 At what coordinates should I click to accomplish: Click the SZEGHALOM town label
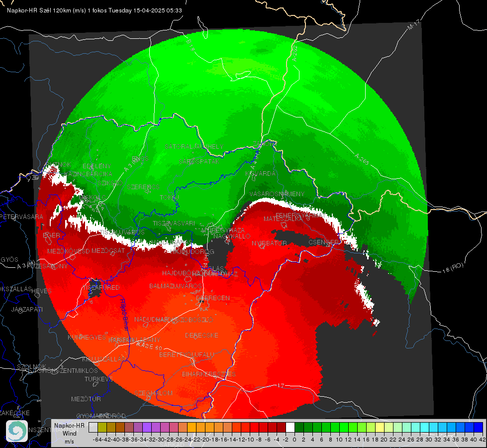tap(153, 393)
